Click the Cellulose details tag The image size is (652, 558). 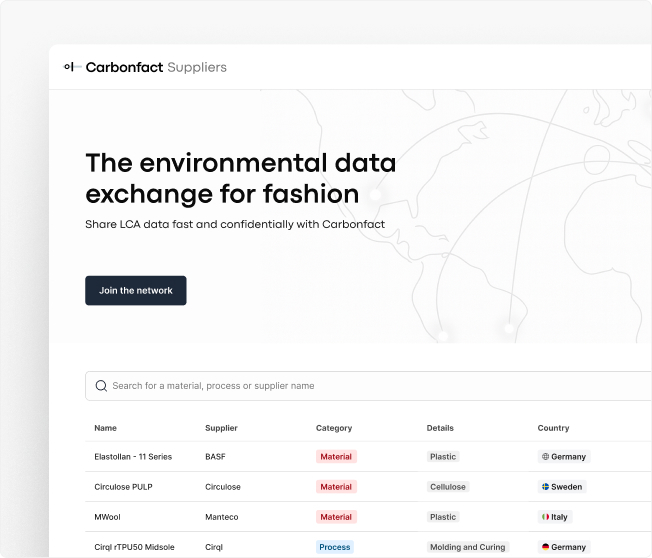[x=448, y=487]
